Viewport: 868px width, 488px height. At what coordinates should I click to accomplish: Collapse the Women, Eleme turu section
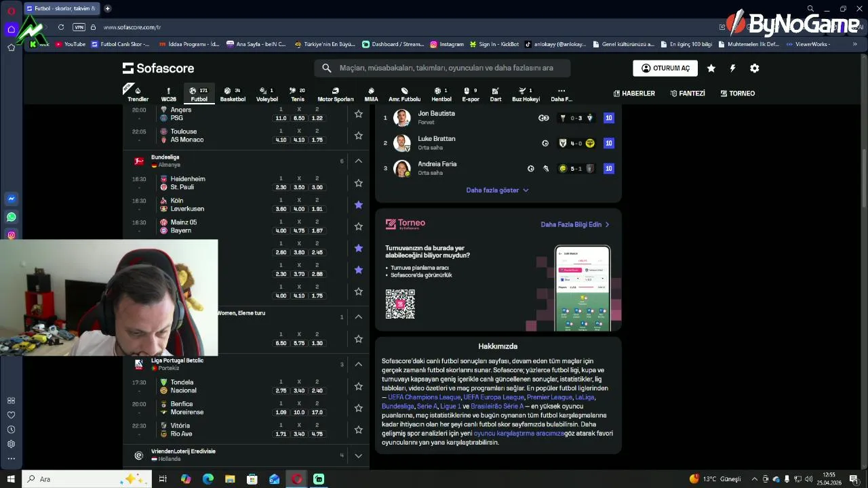359,317
